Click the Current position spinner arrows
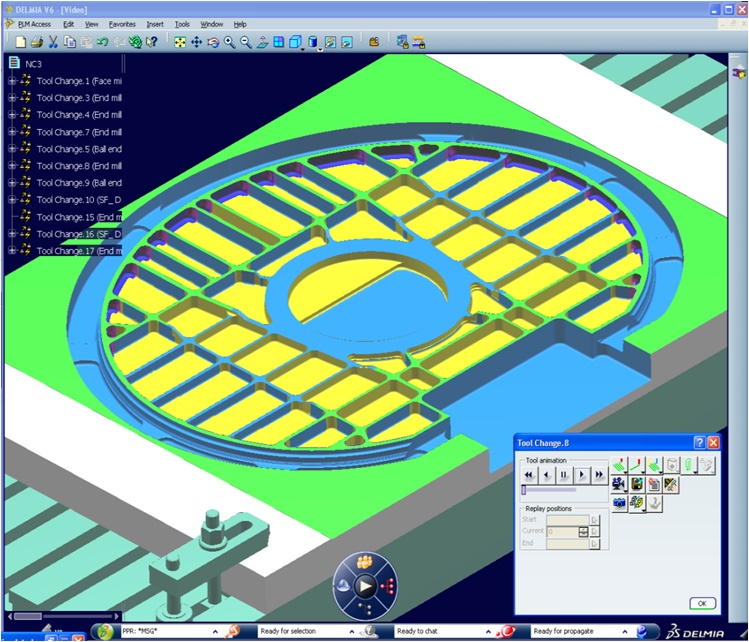749x642 pixels. [x=583, y=531]
